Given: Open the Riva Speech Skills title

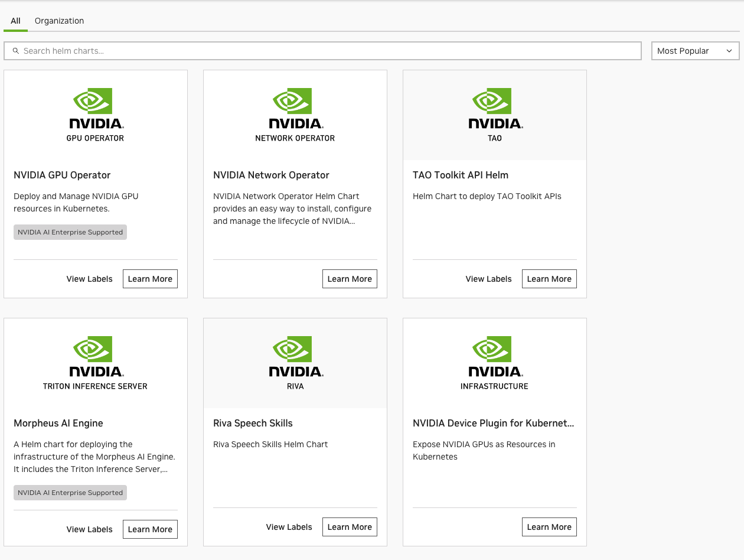Looking at the screenshot, I should pos(253,423).
